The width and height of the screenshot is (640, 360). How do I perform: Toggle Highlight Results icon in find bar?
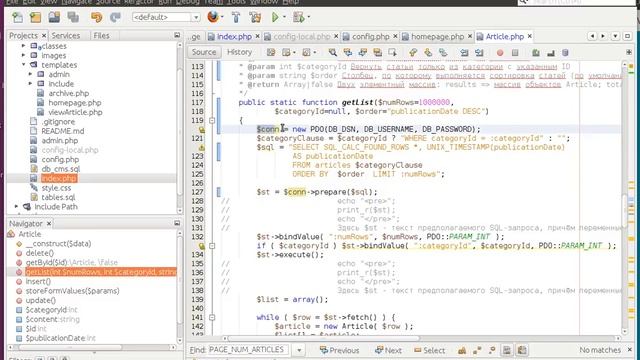[x=507, y=350]
